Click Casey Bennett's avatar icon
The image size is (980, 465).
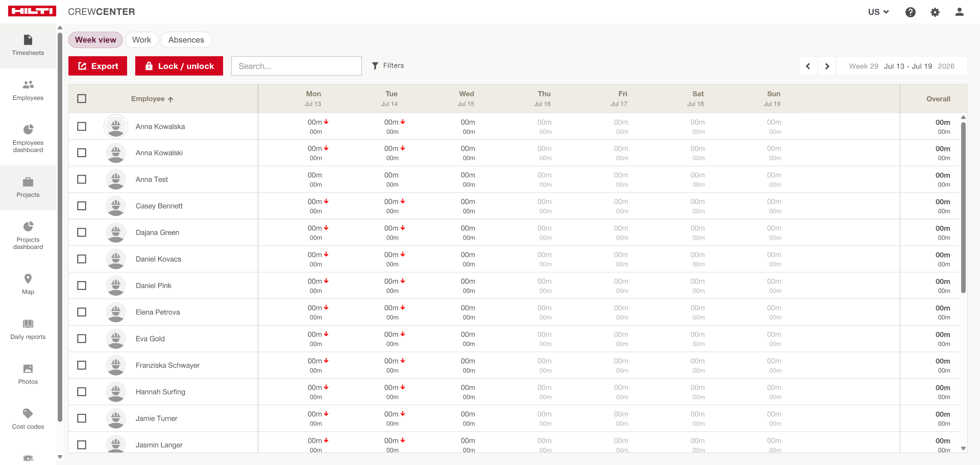tap(116, 206)
